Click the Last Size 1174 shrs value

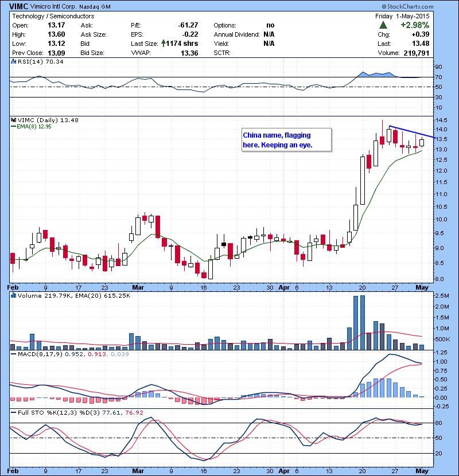(182, 44)
